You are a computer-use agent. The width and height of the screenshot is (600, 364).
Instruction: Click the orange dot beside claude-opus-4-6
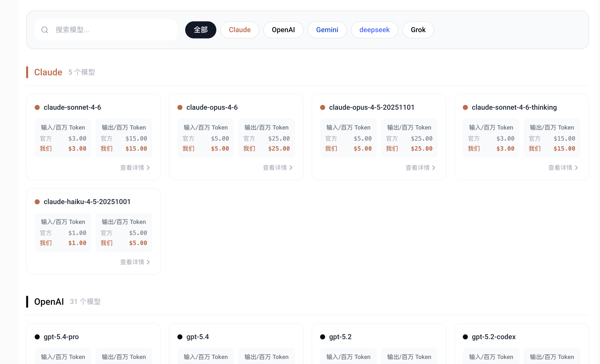click(x=180, y=107)
